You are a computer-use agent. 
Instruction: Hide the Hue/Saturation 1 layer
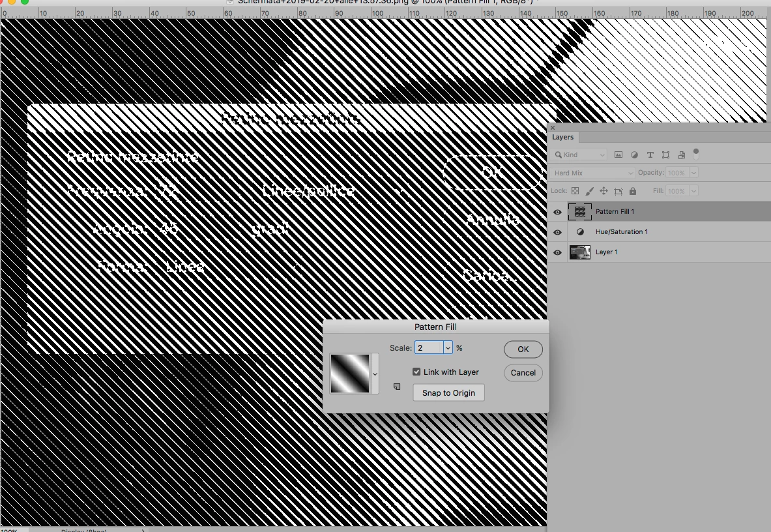pos(557,232)
